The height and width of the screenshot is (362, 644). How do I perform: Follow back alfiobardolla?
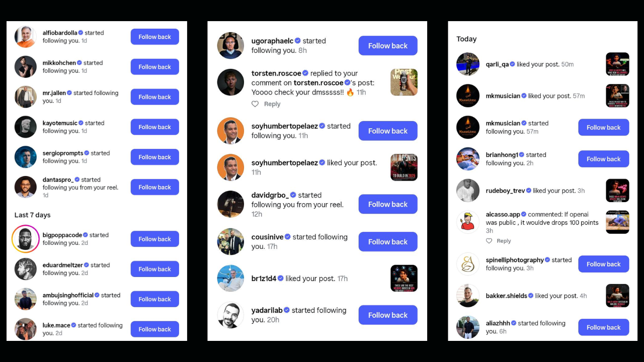click(x=155, y=37)
